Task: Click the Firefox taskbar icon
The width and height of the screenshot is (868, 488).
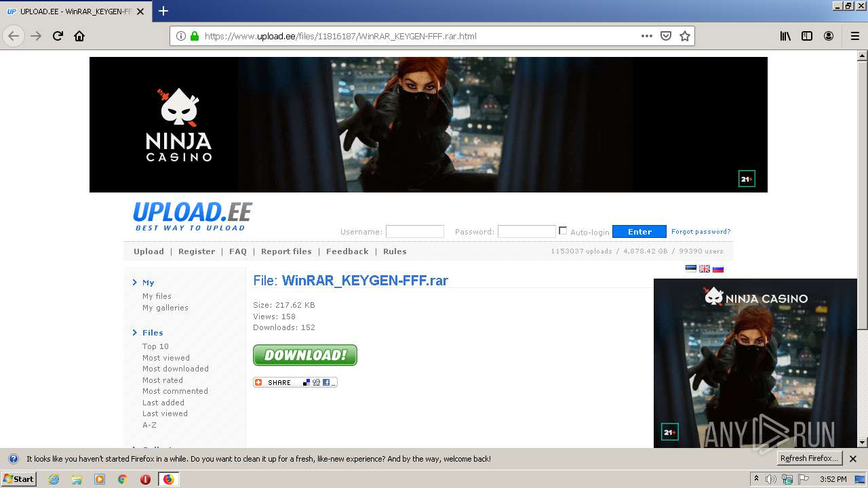Action: 168,479
